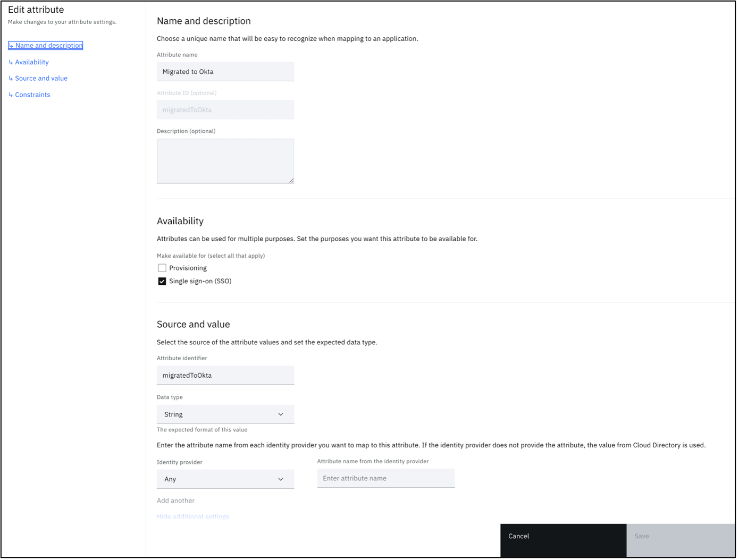Click Hide additional settings
The width and height of the screenshot is (739, 560).
point(192,516)
